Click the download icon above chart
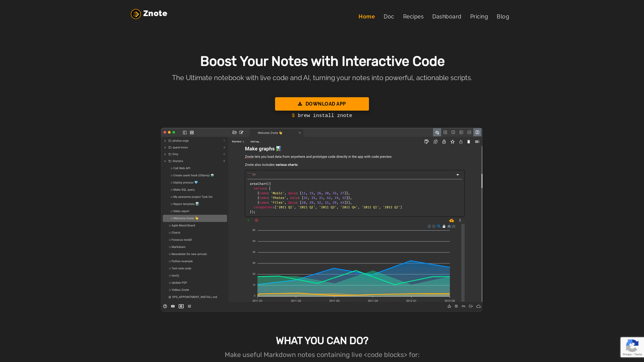 point(460,220)
